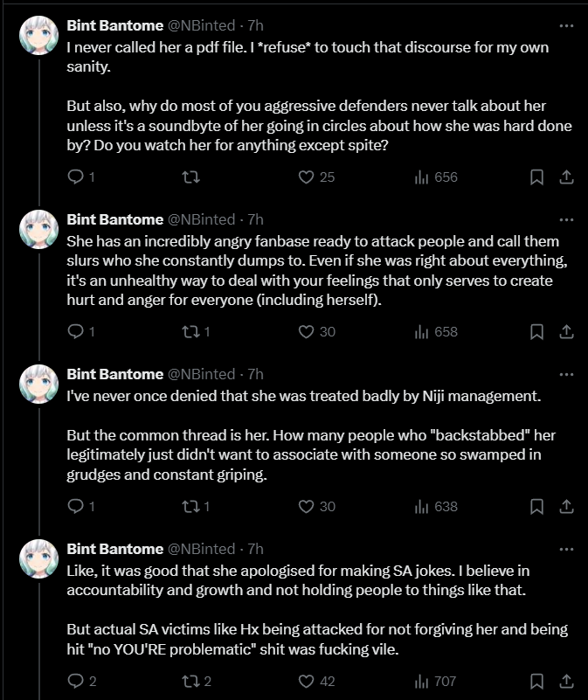Open more options on "angry fanbase" tweet
The image size is (588, 700).
point(566,219)
